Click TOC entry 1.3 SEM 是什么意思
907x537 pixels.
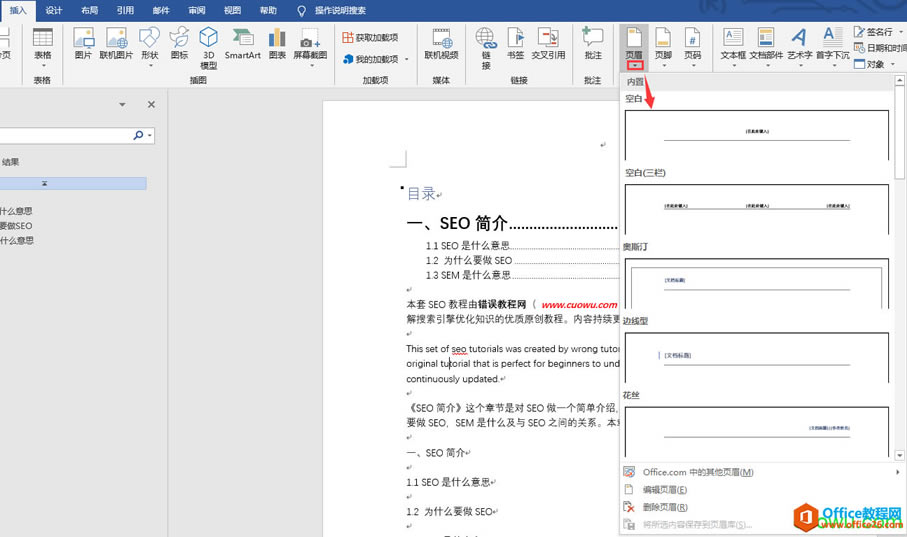pyautogui.click(x=468, y=275)
